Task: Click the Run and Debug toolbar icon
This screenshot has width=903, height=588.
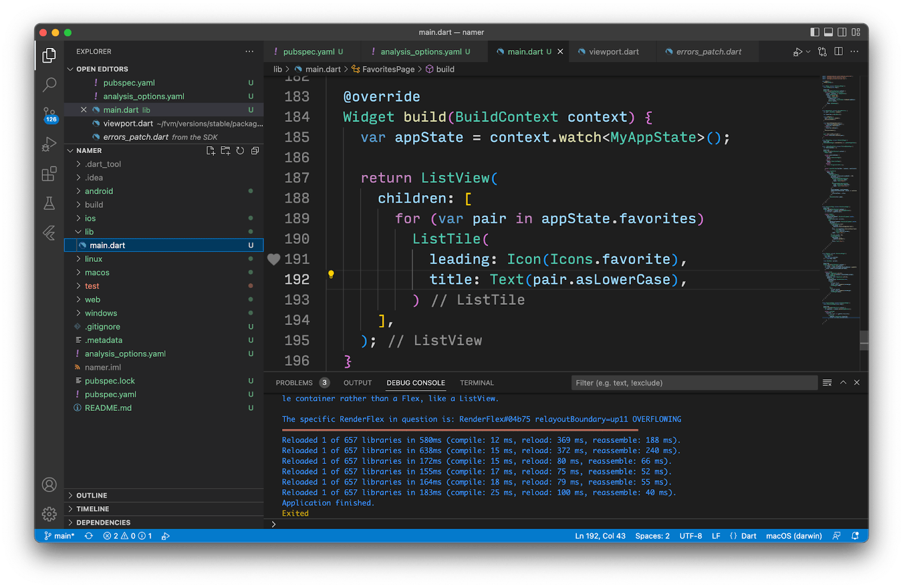Action: coord(797,51)
